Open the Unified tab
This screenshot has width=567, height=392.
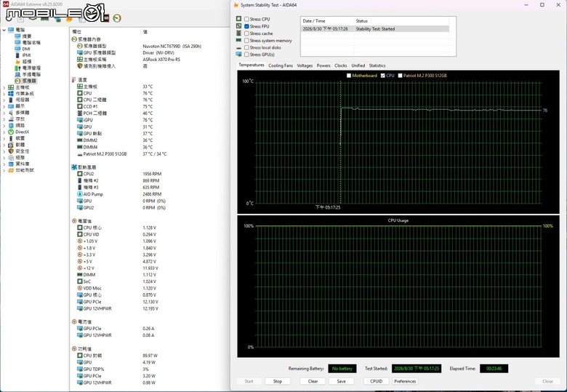coord(358,65)
